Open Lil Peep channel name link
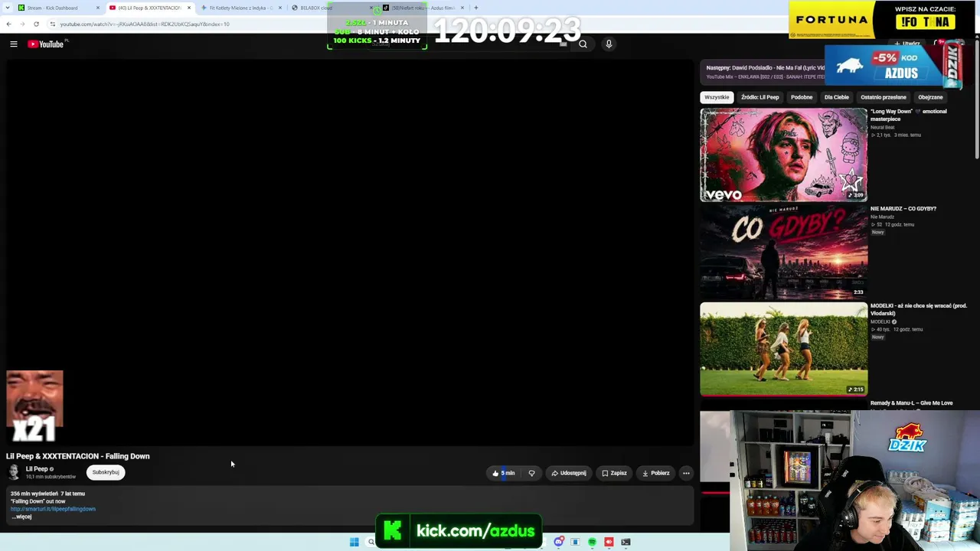The image size is (980, 551). 37,469
